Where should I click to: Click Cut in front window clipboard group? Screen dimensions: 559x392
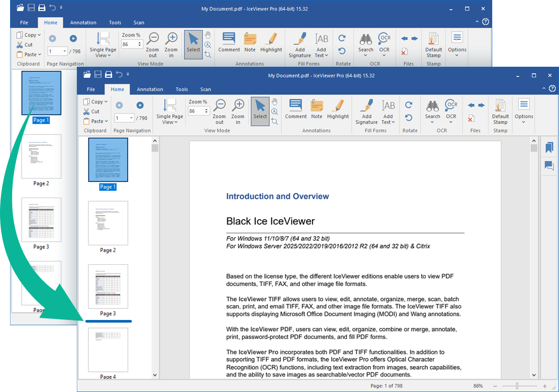pyautogui.click(x=92, y=112)
